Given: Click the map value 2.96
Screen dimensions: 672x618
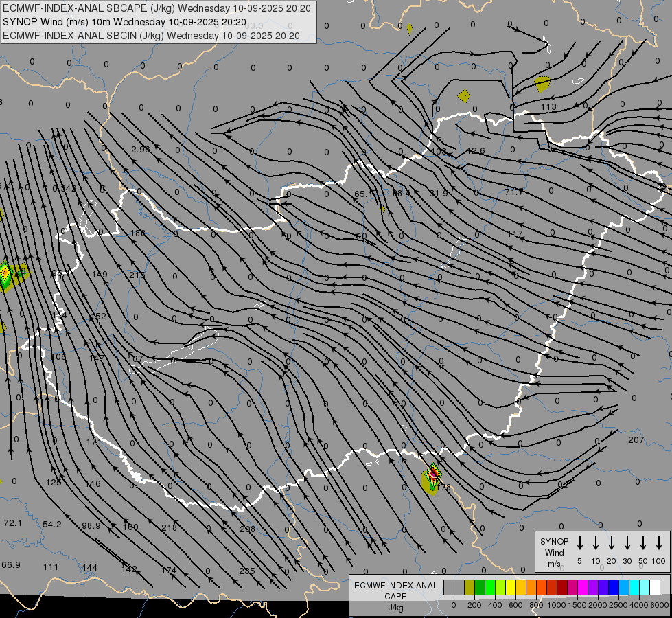Looking at the screenshot, I should [x=141, y=149].
